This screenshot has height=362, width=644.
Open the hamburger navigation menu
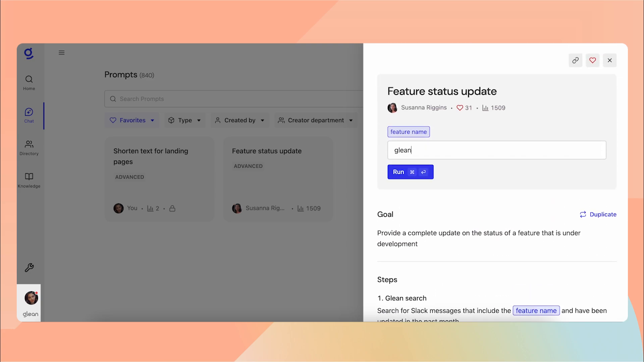point(61,53)
